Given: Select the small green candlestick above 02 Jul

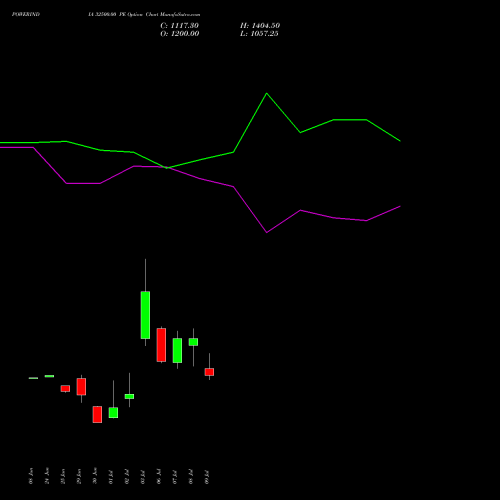Looking at the screenshot, I should pos(129,396).
